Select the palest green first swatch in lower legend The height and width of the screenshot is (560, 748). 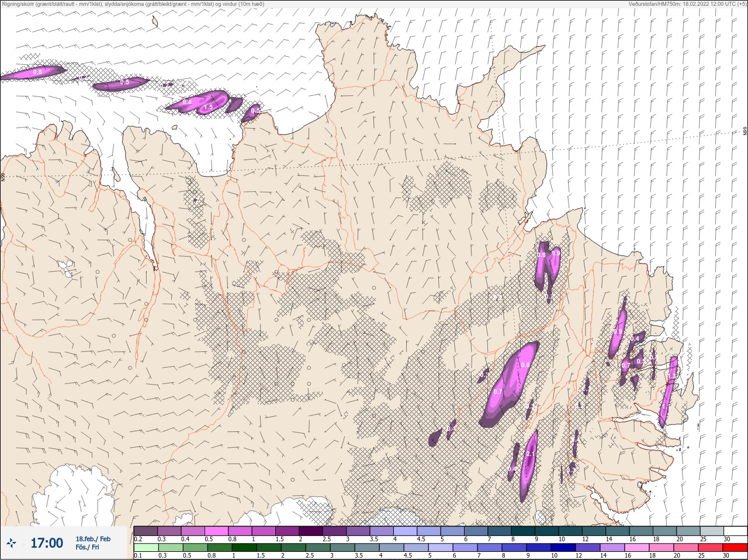coord(146,547)
